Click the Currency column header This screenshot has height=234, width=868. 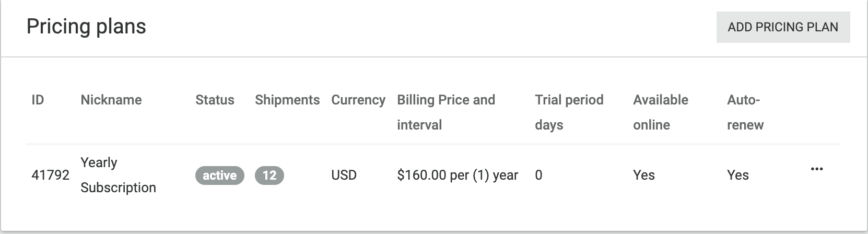pyautogui.click(x=358, y=100)
